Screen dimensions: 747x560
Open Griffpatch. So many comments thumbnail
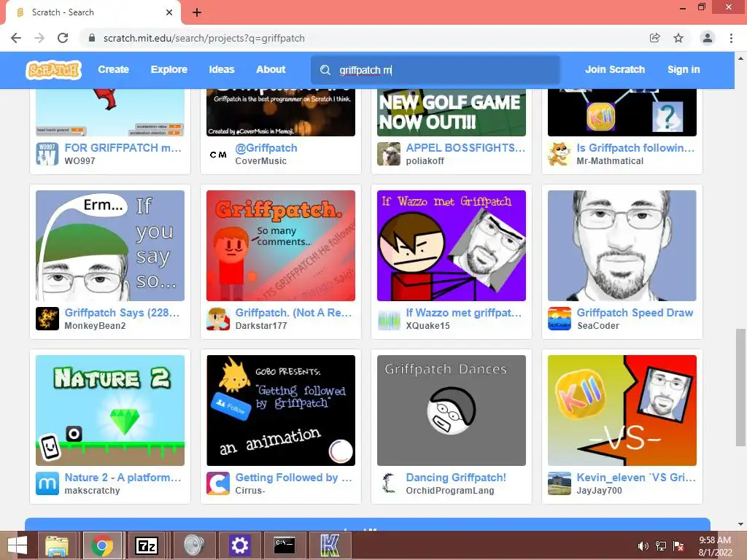tap(281, 246)
